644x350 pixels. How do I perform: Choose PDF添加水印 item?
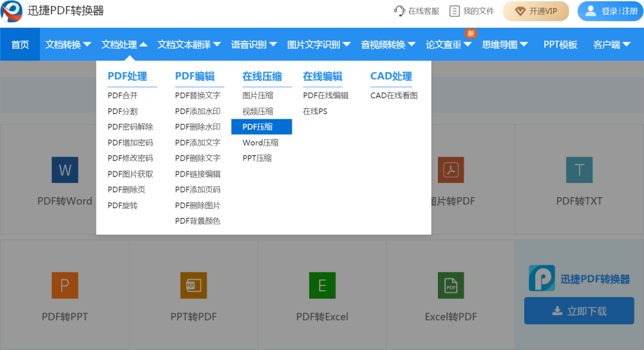198,111
